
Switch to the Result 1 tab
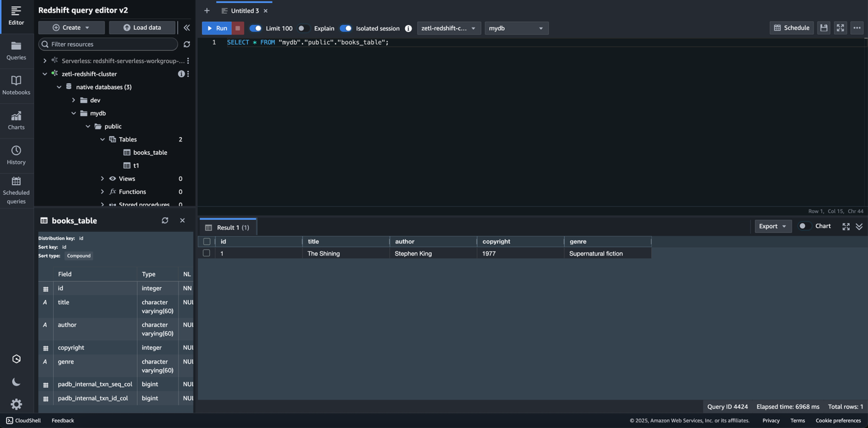point(228,227)
